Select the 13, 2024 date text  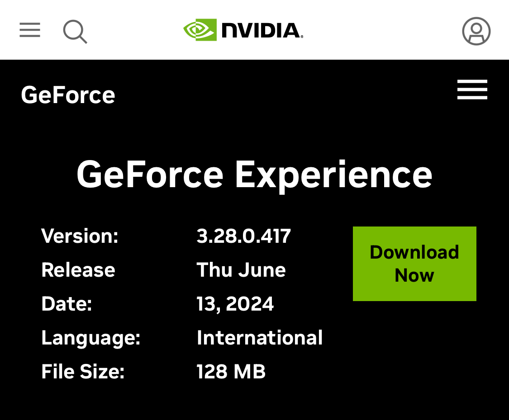(x=235, y=304)
